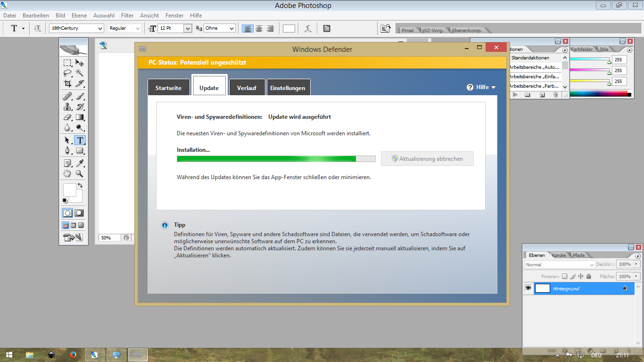
Task: Select the Pen tool
Action: click(67, 151)
